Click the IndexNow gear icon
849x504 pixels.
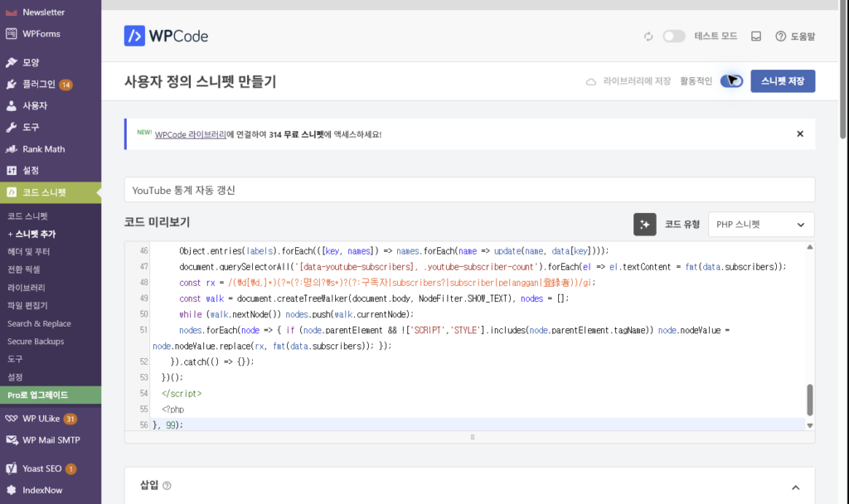coord(12,490)
